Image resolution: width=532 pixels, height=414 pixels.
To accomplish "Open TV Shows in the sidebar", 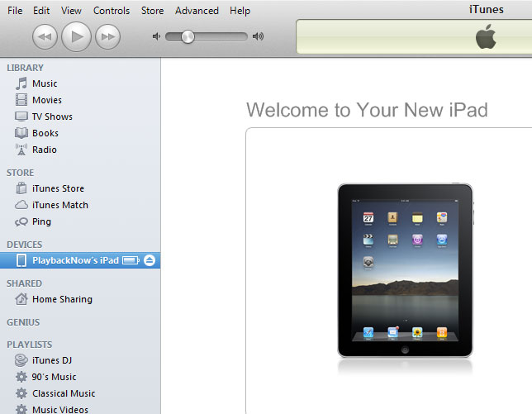I will click(x=52, y=117).
